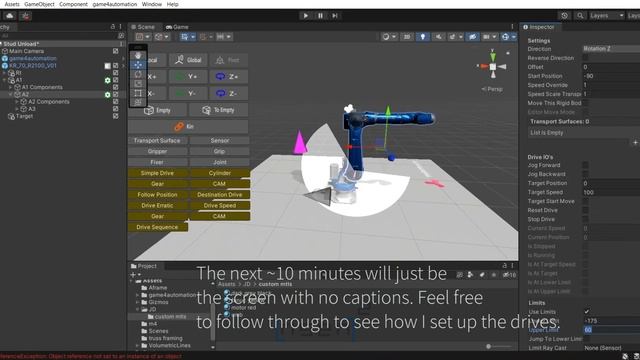The image size is (640, 360).
Task: Open the Window menu
Action: [x=152, y=4]
